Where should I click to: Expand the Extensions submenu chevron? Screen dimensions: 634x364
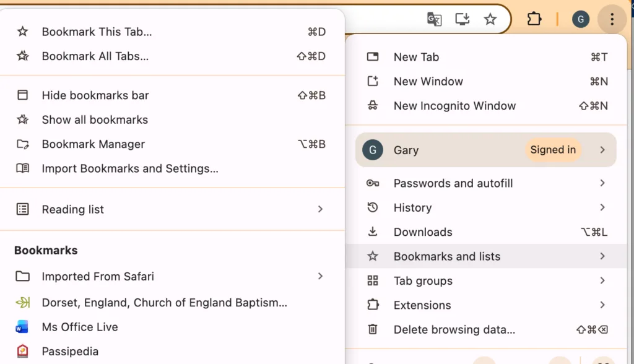602,305
